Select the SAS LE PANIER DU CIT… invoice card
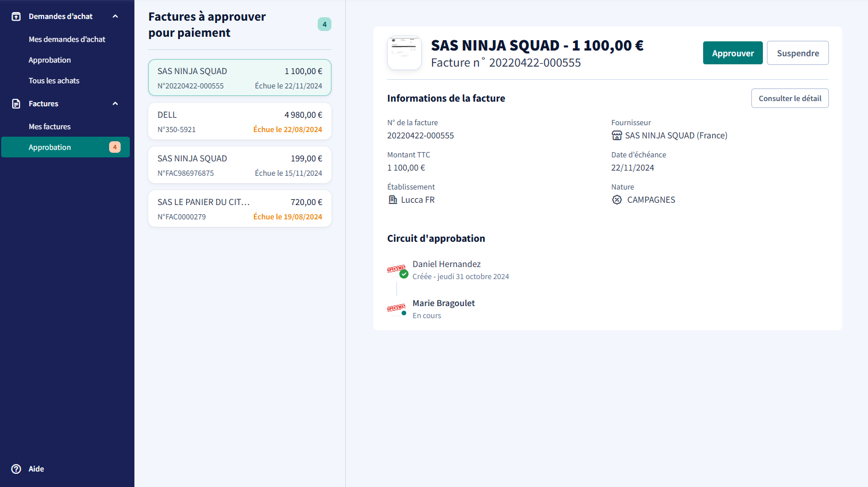The height and width of the screenshot is (487, 868). click(240, 208)
